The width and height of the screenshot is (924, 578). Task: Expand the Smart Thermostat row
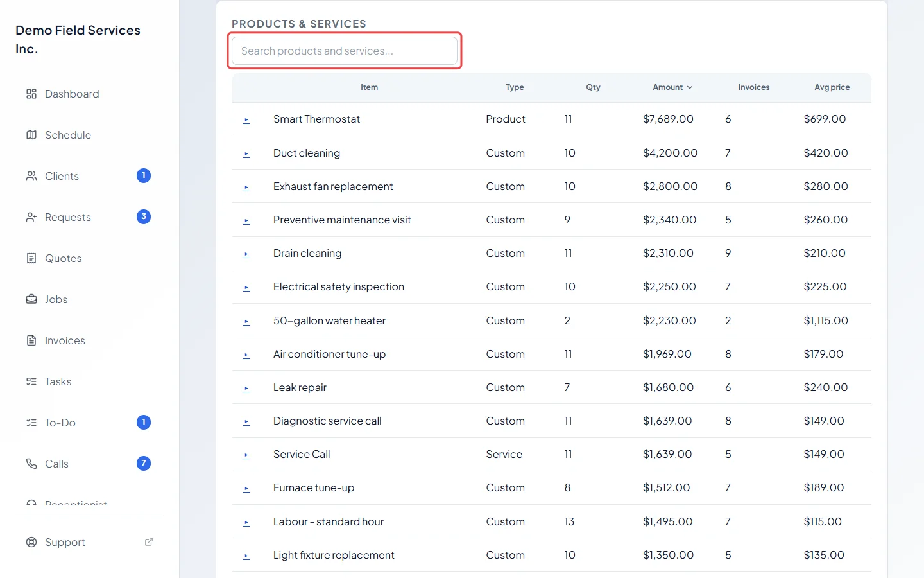pos(246,120)
